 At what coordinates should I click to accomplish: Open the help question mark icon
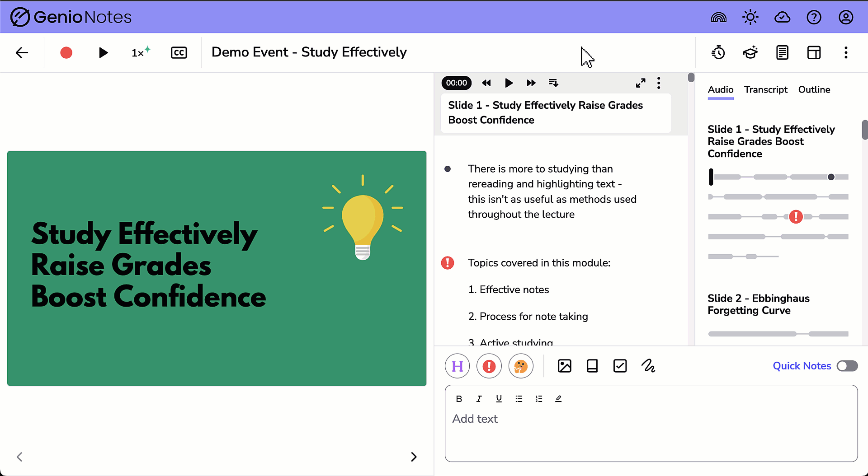click(814, 18)
